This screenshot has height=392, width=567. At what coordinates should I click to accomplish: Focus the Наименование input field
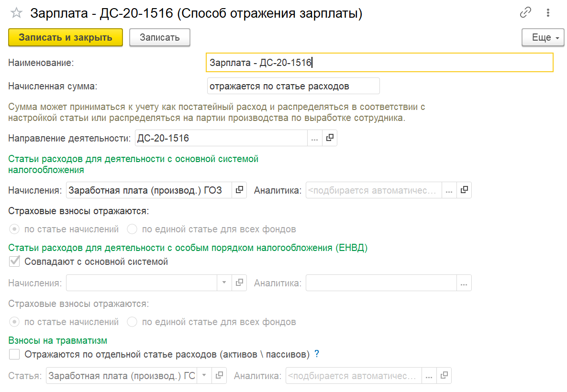(x=380, y=63)
